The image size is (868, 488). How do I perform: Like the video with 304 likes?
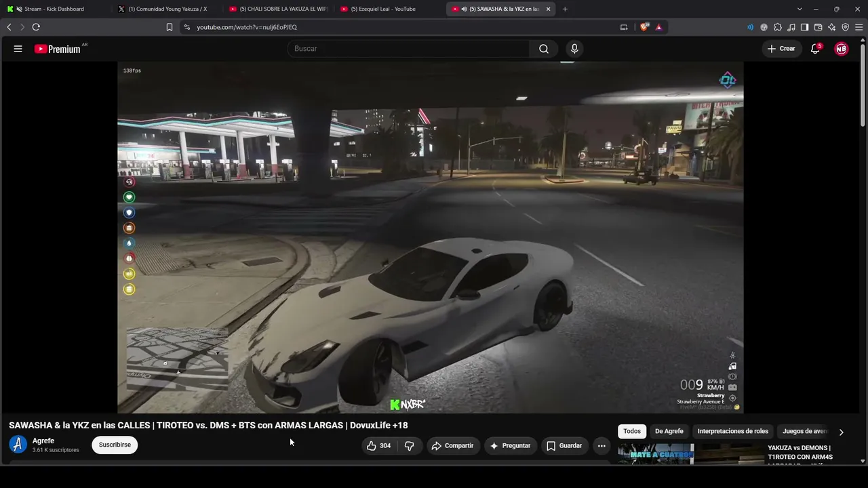coord(378,446)
